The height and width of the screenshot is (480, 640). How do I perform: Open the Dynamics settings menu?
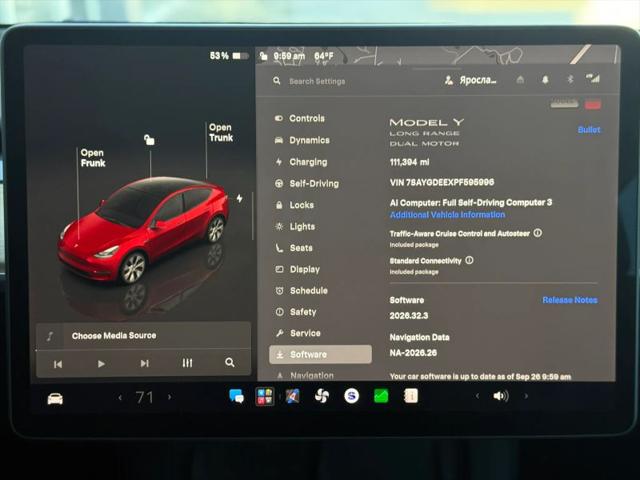(x=302, y=140)
